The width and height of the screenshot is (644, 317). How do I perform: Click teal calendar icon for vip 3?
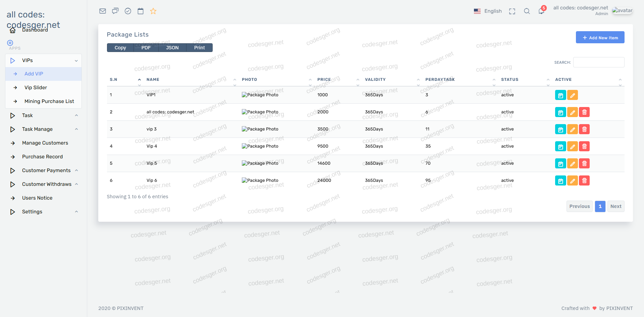(x=560, y=129)
